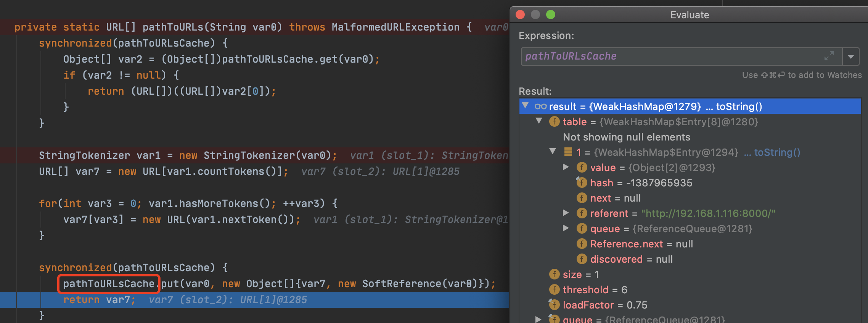Open the expression history dropdown
Screen dimensions: 868x323
point(850,57)
